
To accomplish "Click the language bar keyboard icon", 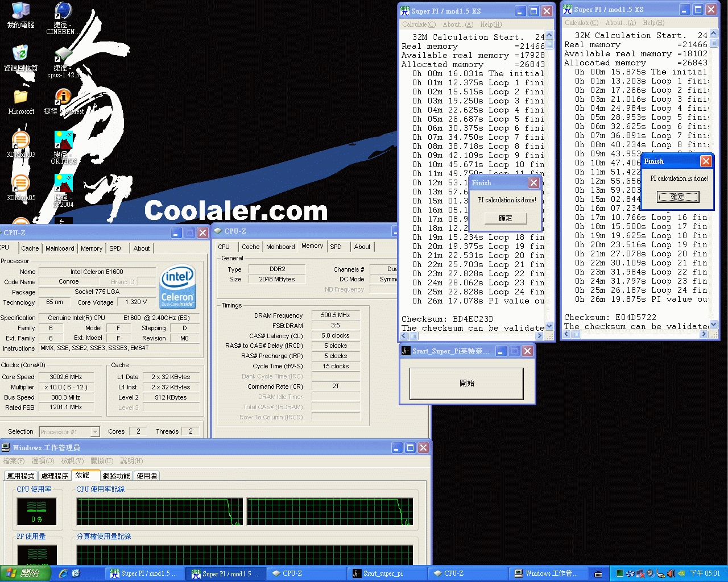I will click(598, 574).
